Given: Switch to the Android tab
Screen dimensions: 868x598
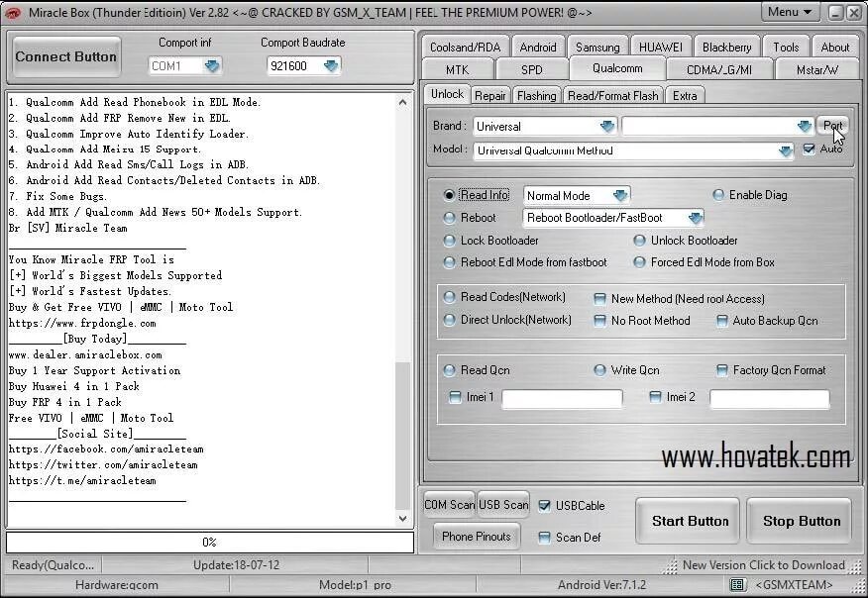Looking at the screenshot, I should [x=538, y=48].
